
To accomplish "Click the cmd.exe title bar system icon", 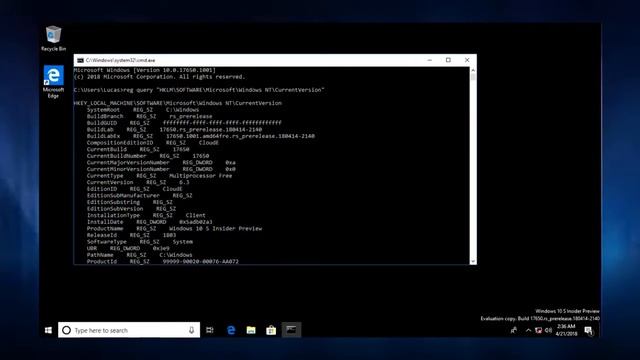I will pyautogui.click(x=80, y=60).
